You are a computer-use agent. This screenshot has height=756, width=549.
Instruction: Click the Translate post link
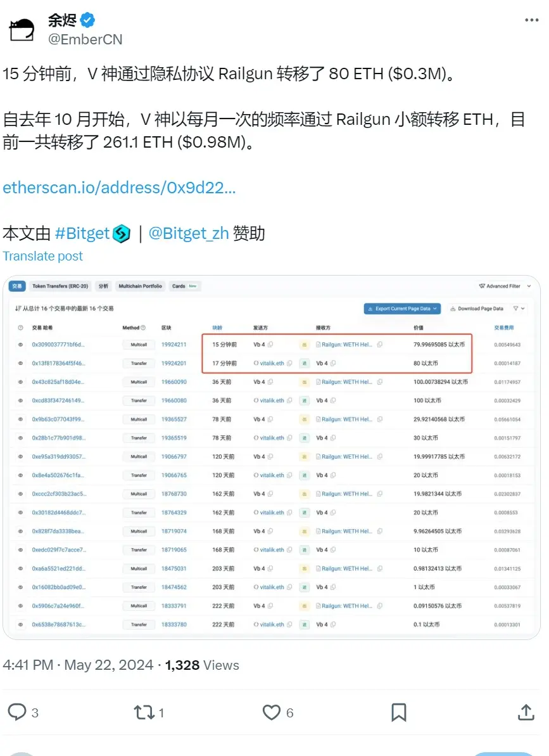[x=42, y=256]
